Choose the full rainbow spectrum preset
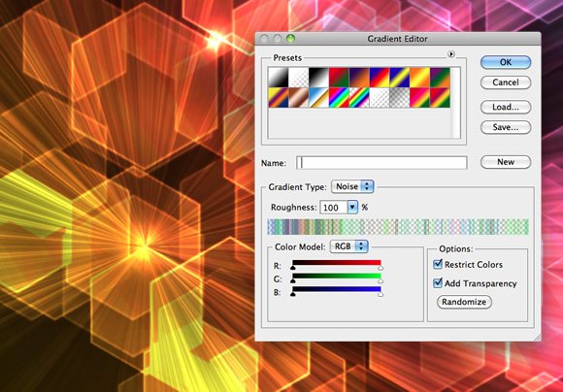The width and height of the screenshot is (563, 392). (338, 98)
